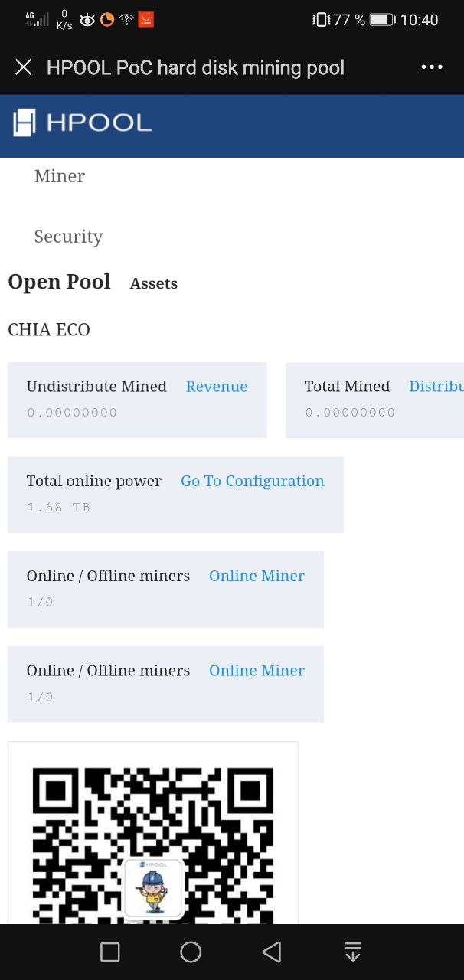Screen dimensions: 464x980
Task: Tap the Android back triangle button
Action: point(271,952)
